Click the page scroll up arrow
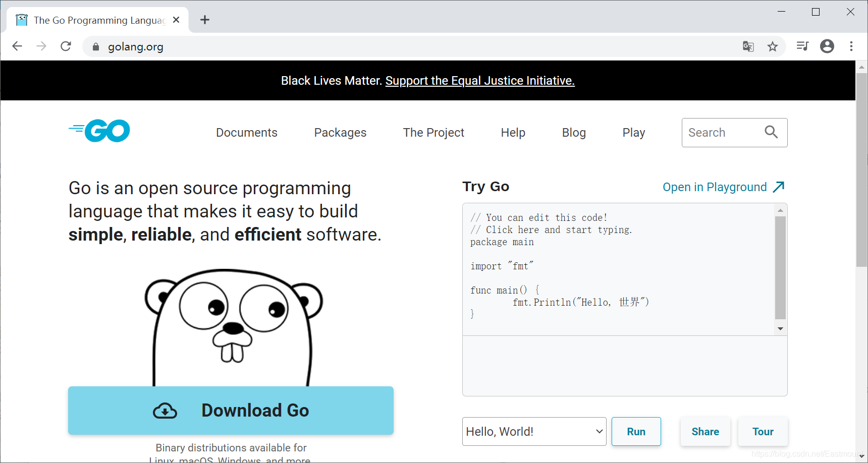 click(861, 67)
